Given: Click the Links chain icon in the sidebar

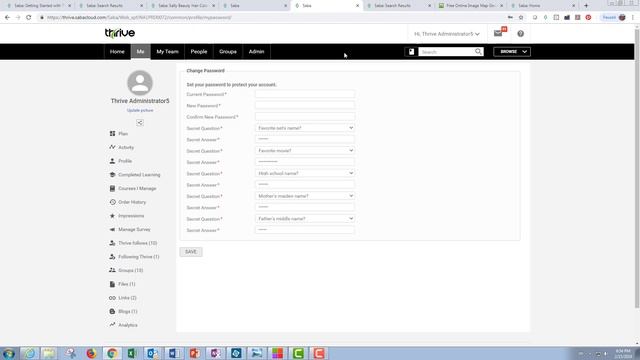Looking at the screenshot, I should (x=112, y=298).
